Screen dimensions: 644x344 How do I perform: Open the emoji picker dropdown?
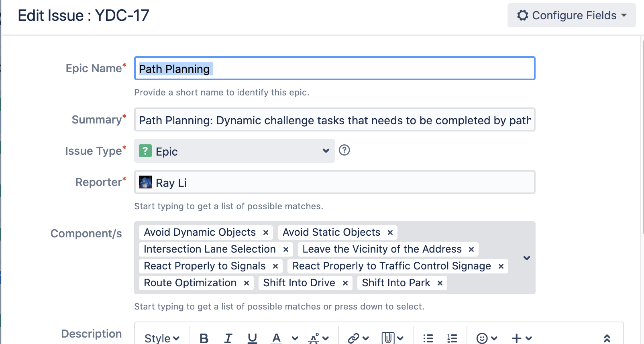click(487, 338)
